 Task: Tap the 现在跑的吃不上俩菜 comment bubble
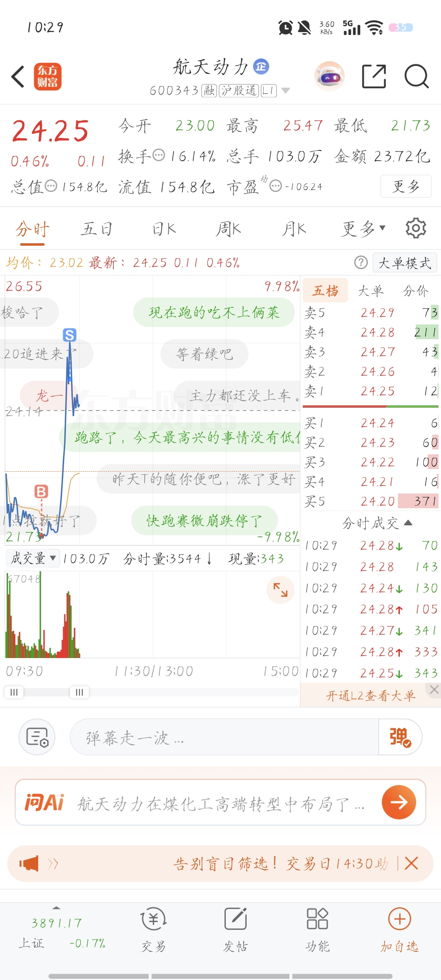(x=214, y=312)
